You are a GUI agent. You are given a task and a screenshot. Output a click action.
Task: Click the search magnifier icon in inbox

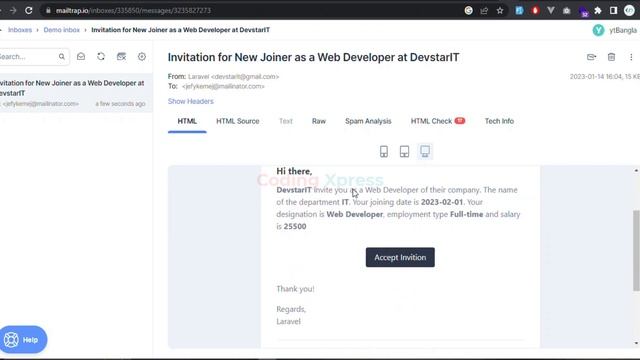[x=62, y=57]
